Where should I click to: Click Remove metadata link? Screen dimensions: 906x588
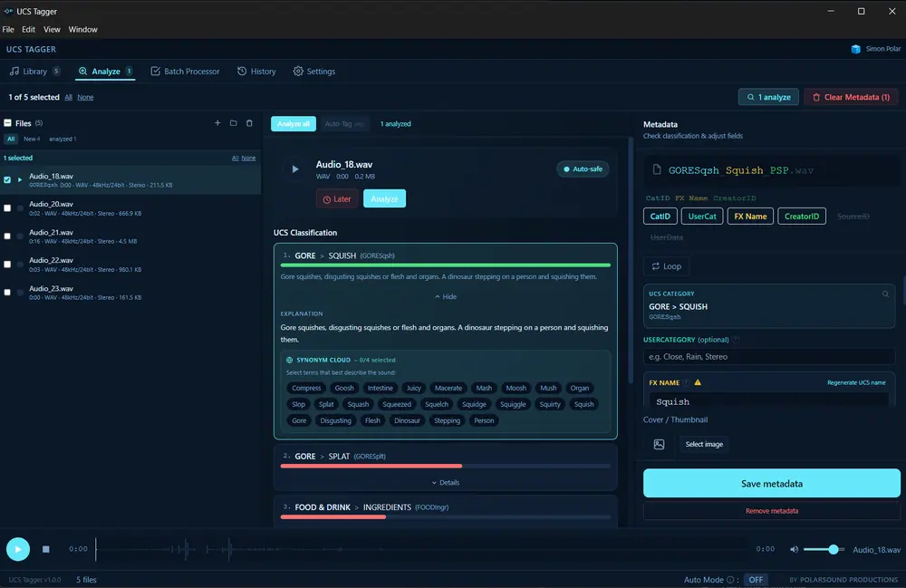(771, 511)
